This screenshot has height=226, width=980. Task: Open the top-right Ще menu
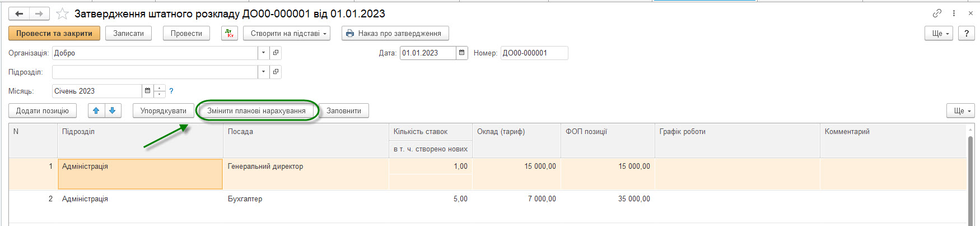pos(939,33)
